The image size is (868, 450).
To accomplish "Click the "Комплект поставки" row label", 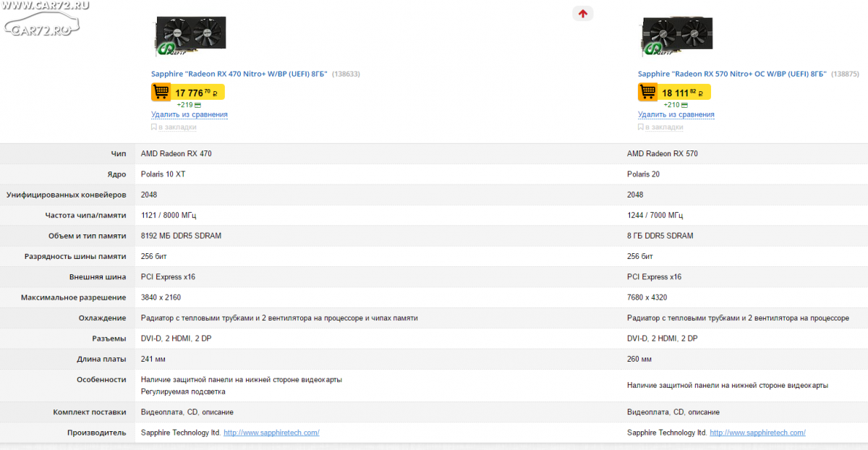I will 90,412.
